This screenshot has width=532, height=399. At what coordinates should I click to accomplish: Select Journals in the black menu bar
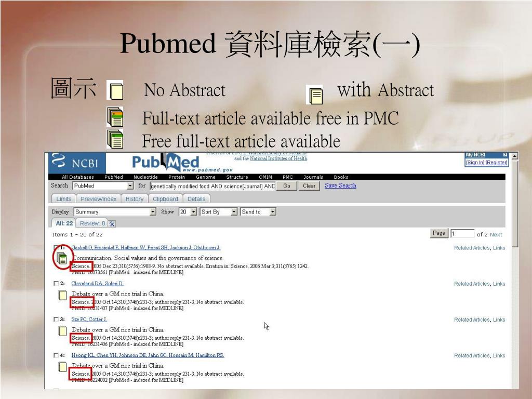313,177
